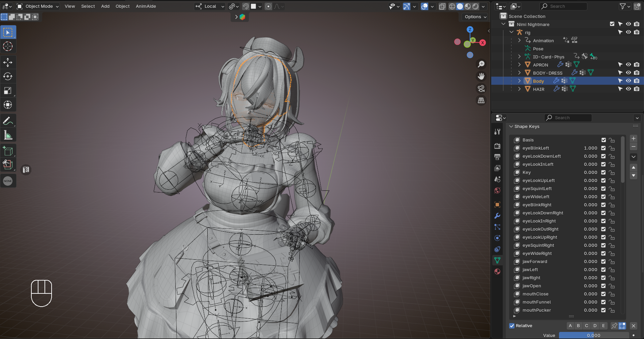Expand the BODY-DRESS outliner entry
Image resolution: width=644 pixels, height=339 pixels.
(519, 73)
